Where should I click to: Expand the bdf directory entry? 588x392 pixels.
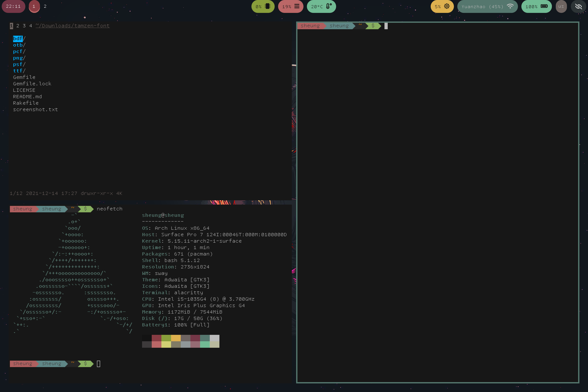[x=18, y=38]
